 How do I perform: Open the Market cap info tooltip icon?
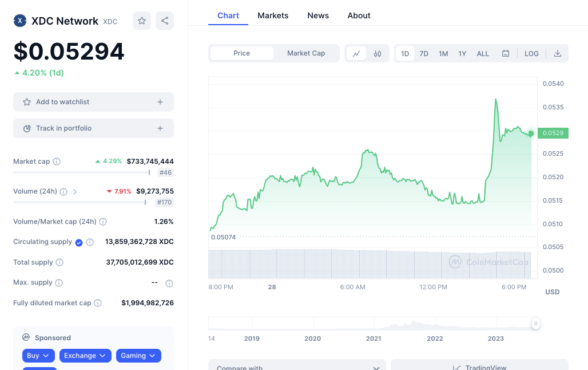coord(57,162)
